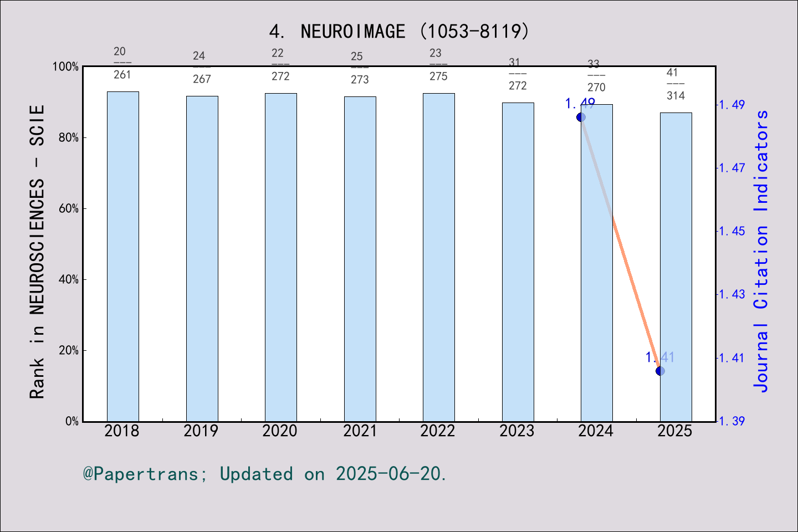Click the 1.49 data point marker
798x532 pixels.
pyautogui.click(x=581, y=117)
